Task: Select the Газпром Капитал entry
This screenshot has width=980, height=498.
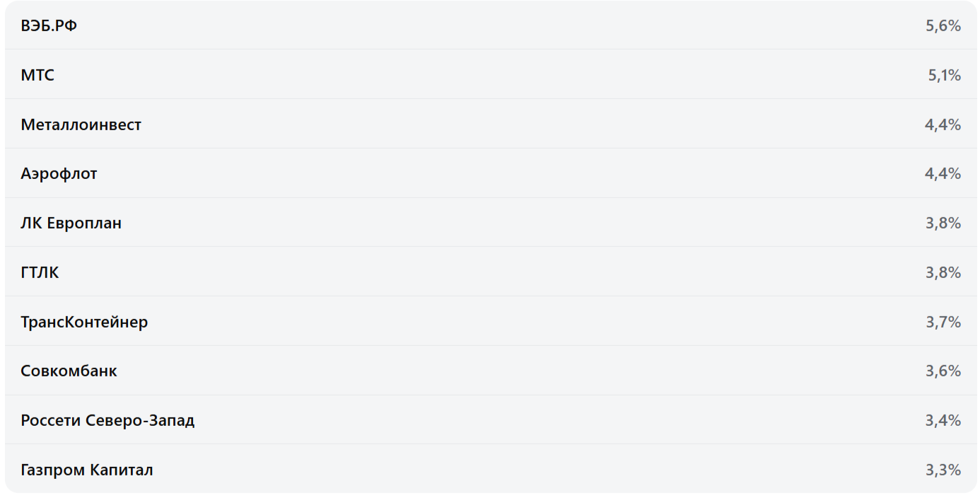Action: pyautogui.click(x=86, y=470)
